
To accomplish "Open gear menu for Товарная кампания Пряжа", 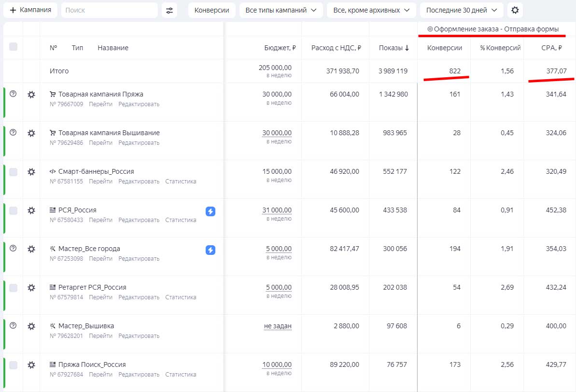I will (31, 95).
